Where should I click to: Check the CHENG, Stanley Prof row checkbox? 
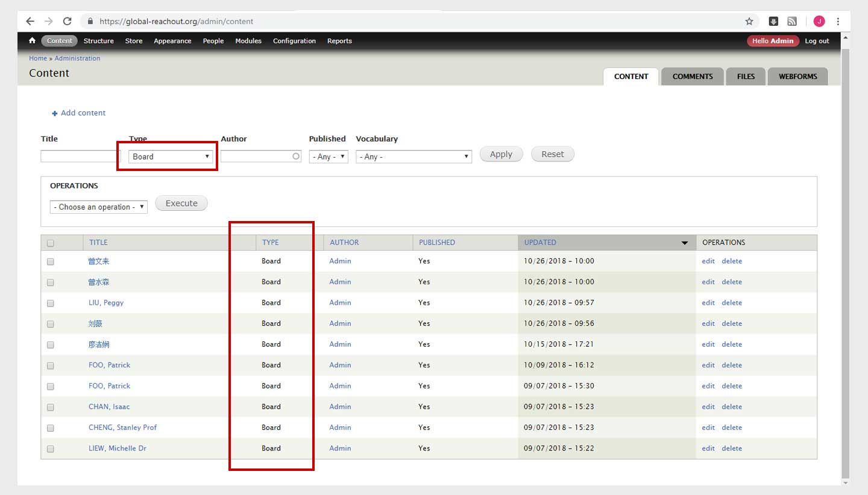pos(51,428)
